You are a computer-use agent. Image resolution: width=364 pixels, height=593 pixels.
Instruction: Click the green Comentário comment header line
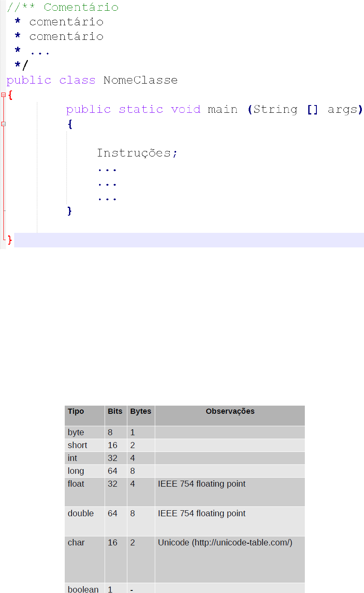63,7
